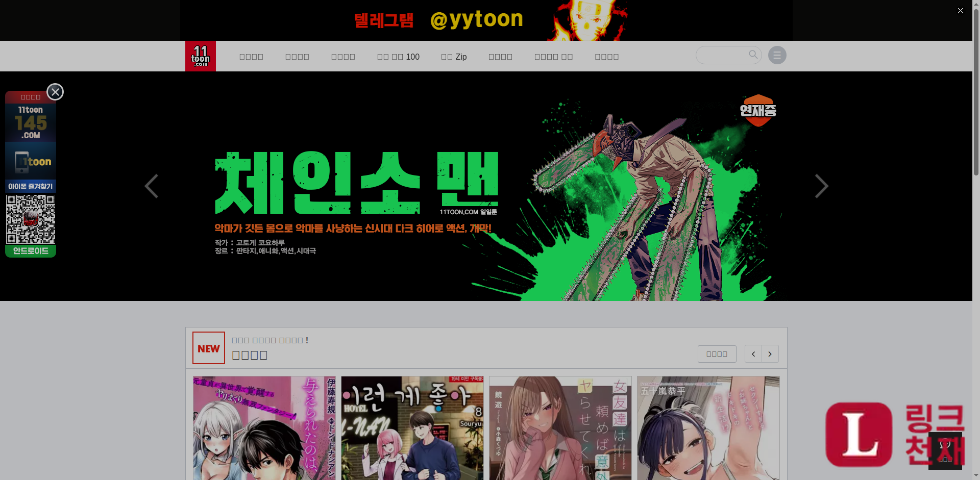Open the nav item ending in Zip
The image size is (980, 480).
454,57
